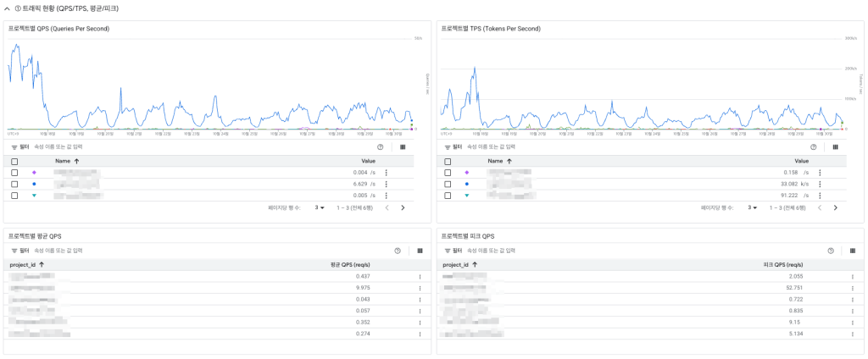Open row menu for 평균 QPS 9.975

[x=420, y=288]
